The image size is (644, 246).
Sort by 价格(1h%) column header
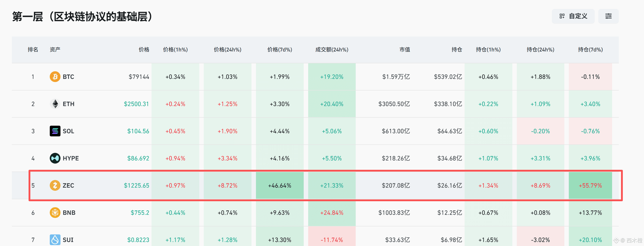point(175,50)
